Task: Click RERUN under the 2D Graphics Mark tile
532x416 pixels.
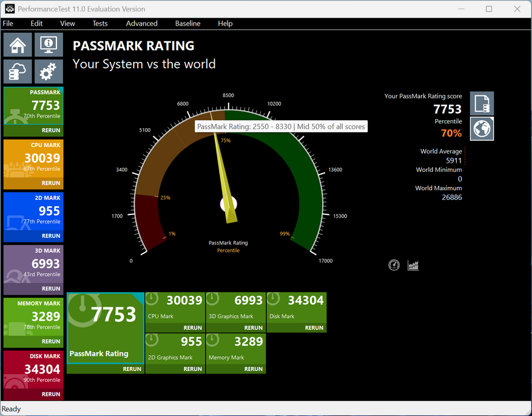Action: click(x=193, y=369)
